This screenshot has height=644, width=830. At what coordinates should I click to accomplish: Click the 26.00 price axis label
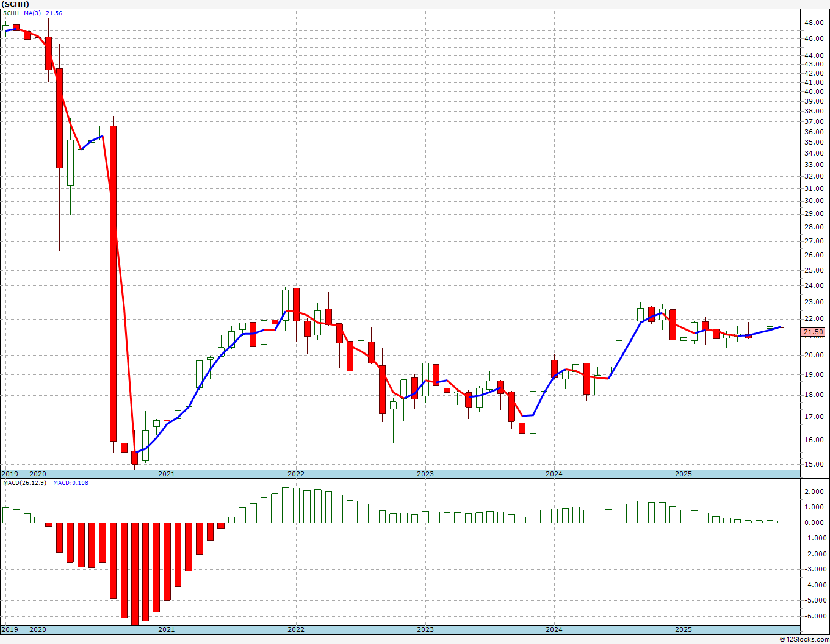click(x=814, y=255)
